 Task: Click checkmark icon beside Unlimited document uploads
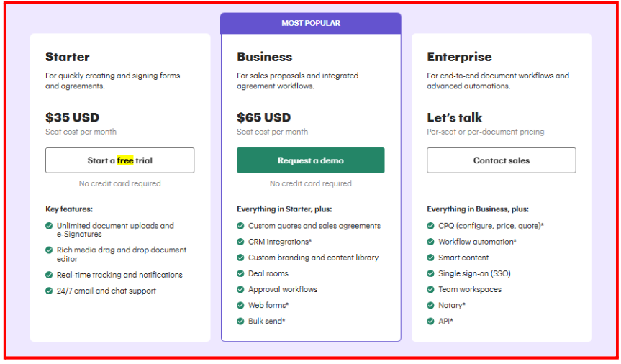(x=49, y=226)
